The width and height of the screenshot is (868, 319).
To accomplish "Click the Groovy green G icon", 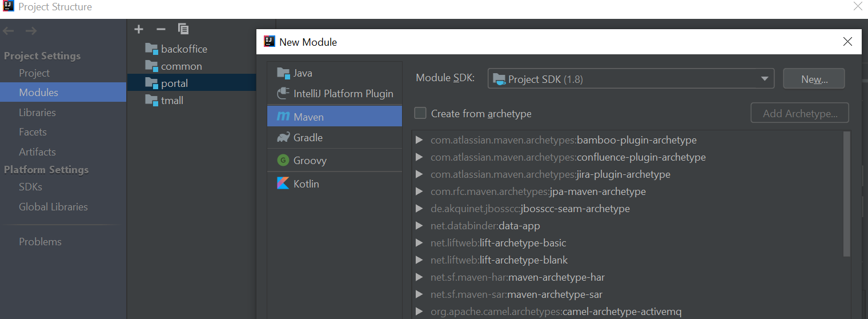I will click(283, 161).
